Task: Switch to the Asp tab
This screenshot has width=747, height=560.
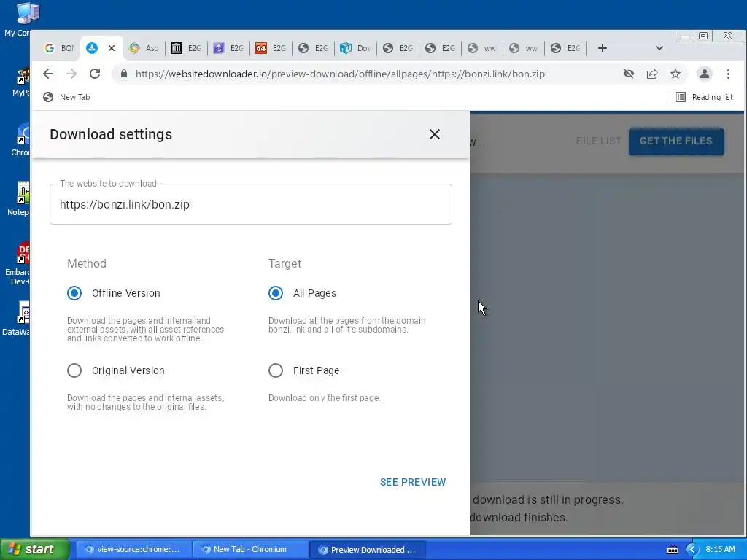Action: [144, 48]
